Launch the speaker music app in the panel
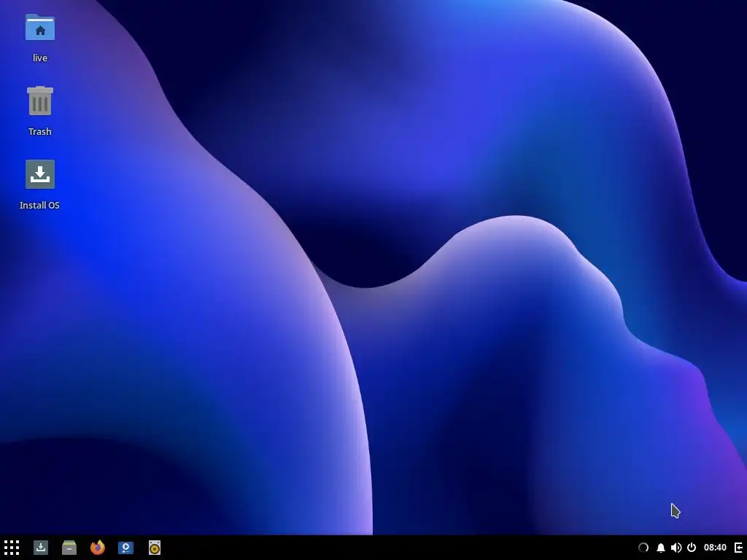Image resolution: width=747 pixels, height=560 pixels. click(x=155, y=548)
